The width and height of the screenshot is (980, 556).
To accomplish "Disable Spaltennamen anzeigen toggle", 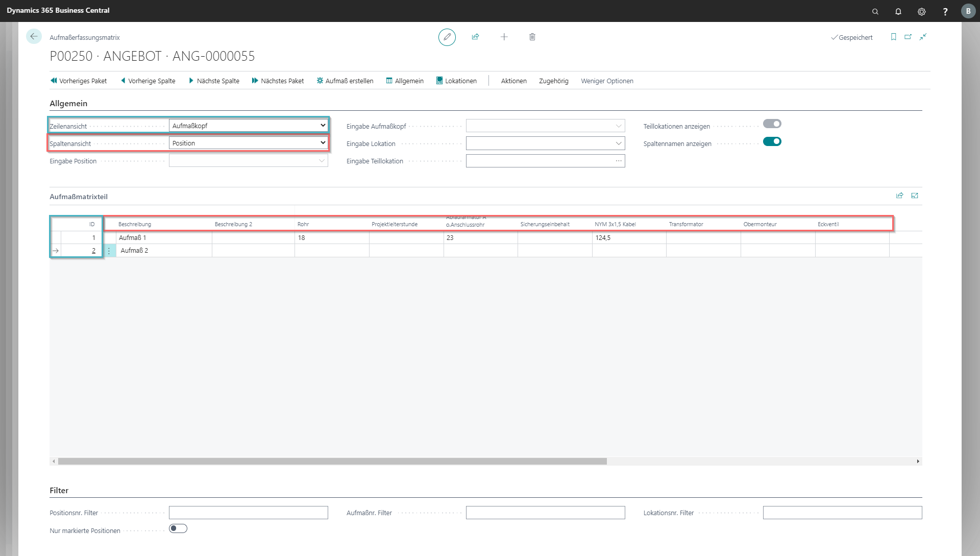I will click(x=772, y=141).
